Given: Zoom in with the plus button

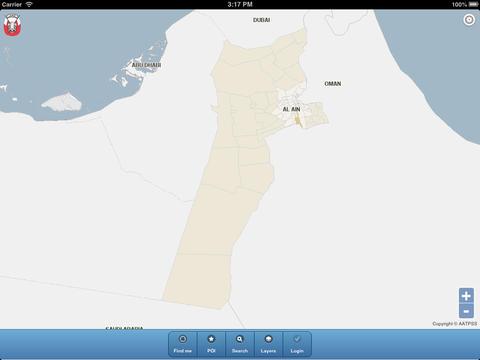Looking at the screenshot, I should [466, 296].
